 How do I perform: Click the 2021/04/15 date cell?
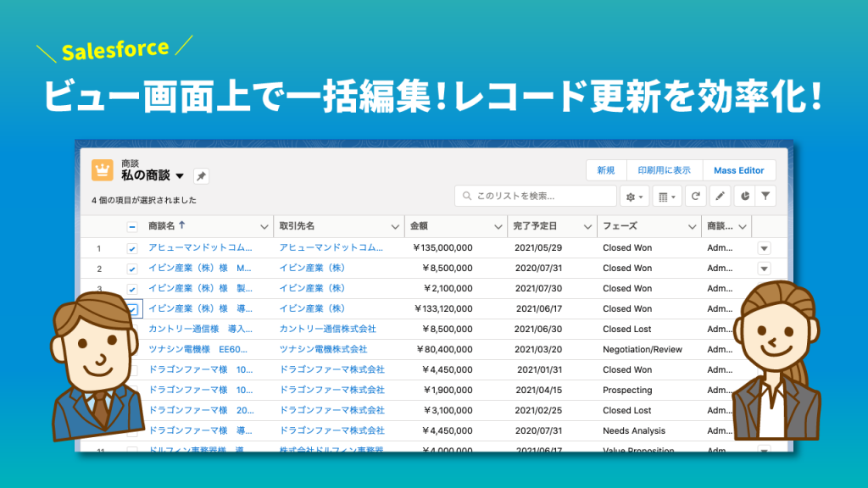pyautogui.click(x=538, y=390)
